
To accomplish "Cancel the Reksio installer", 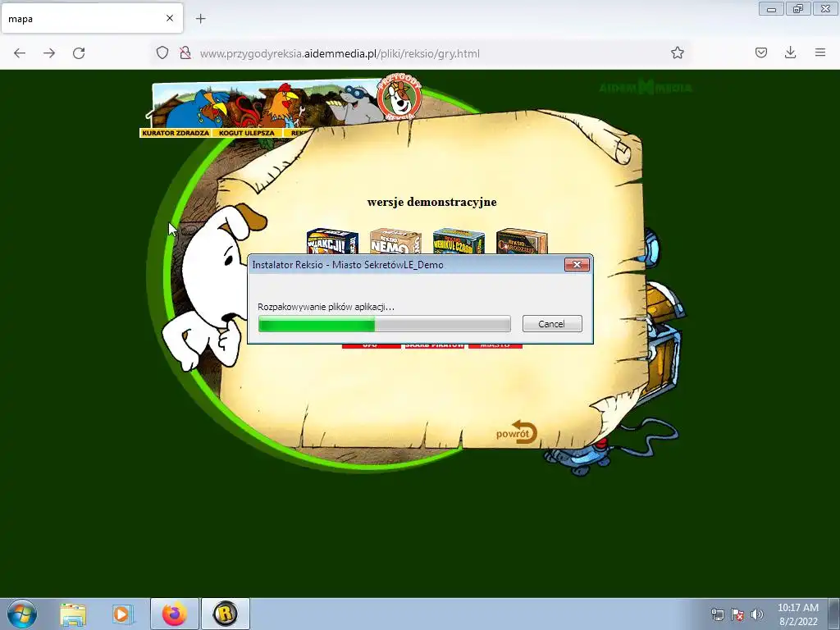I will pyautogui.click(x=552, y=323).
